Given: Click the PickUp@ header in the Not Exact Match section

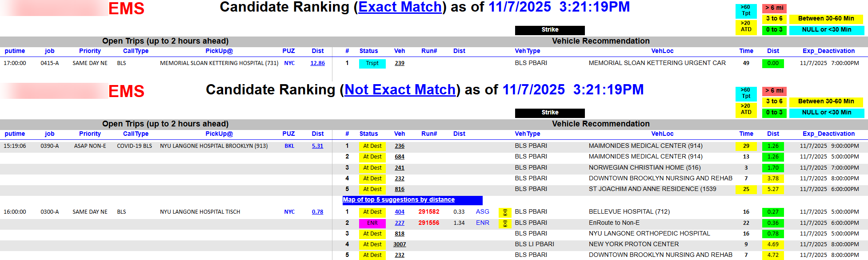Looking at the screenshot, I should pyautogui.click(x=219, y=134).
